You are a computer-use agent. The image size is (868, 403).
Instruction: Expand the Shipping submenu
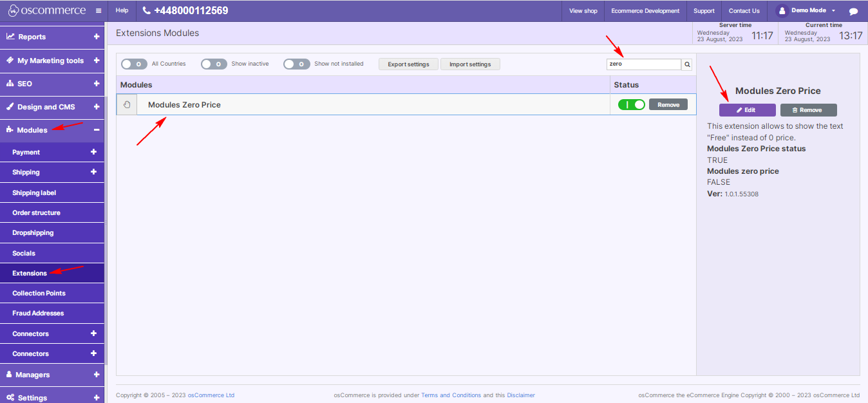93,172
